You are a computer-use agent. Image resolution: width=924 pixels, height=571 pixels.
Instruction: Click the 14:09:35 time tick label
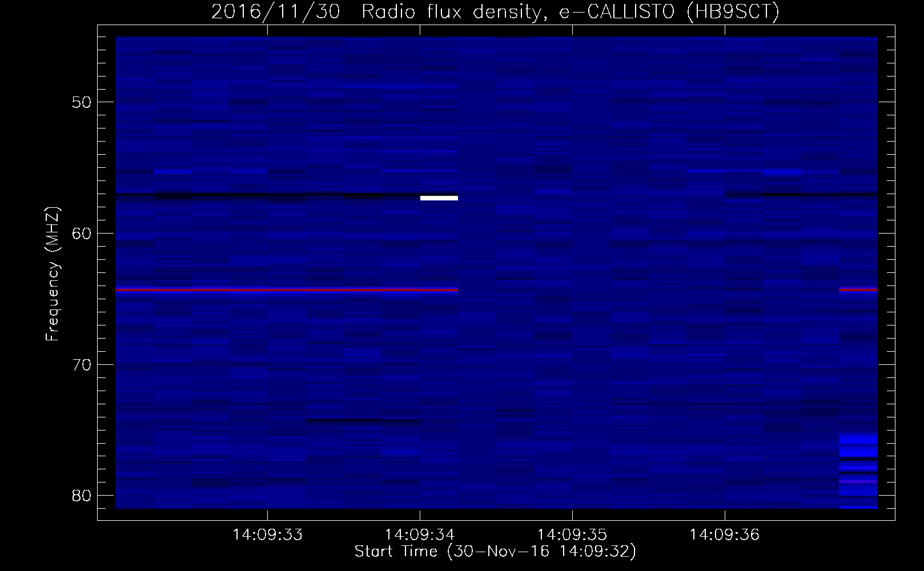[x=572, y=535]
